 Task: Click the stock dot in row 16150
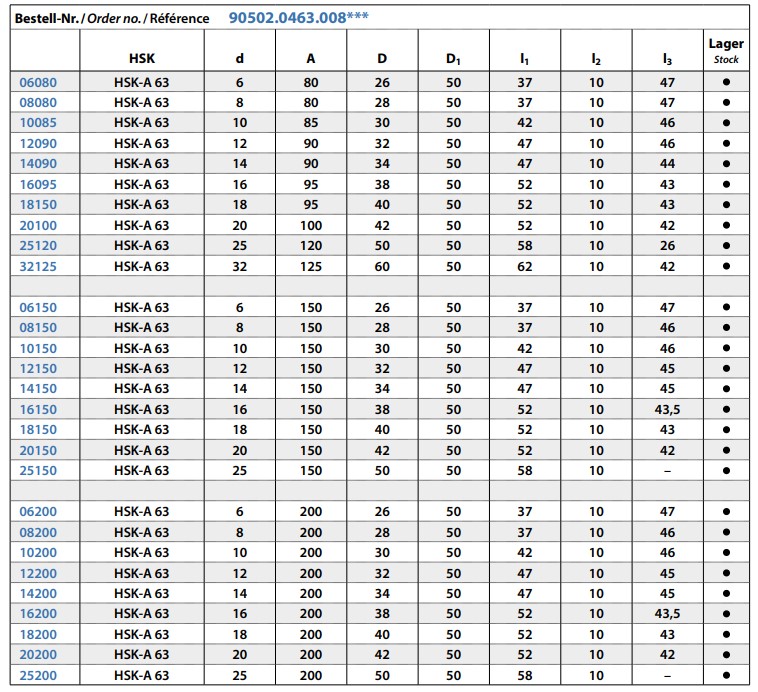click(726, 409)
